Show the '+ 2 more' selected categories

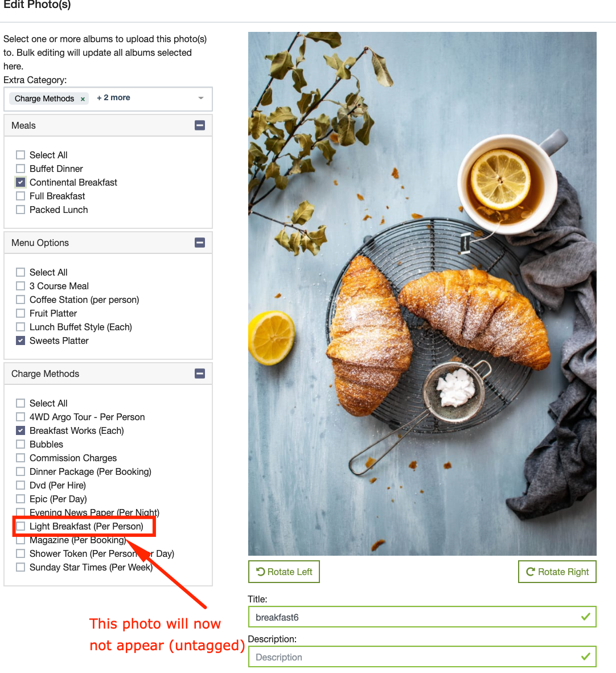113,98
